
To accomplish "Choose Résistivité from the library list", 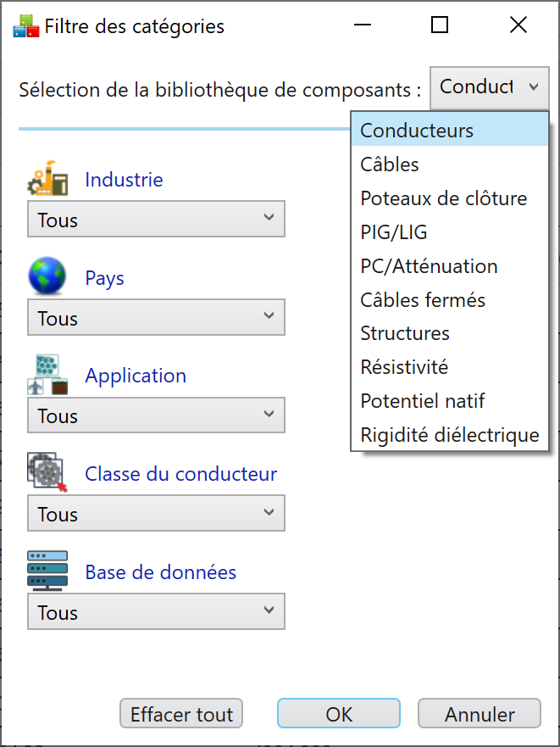I will click(x=450, y=367).
